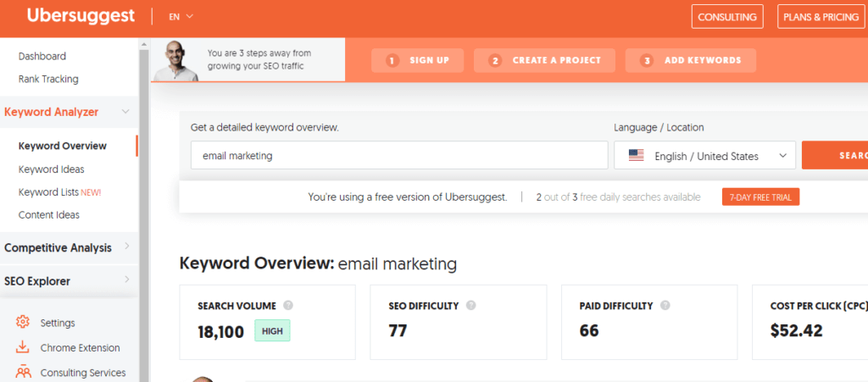868x382 pixels.
Task: Click the keyword search input field
Action: click(x=399, y=156)
